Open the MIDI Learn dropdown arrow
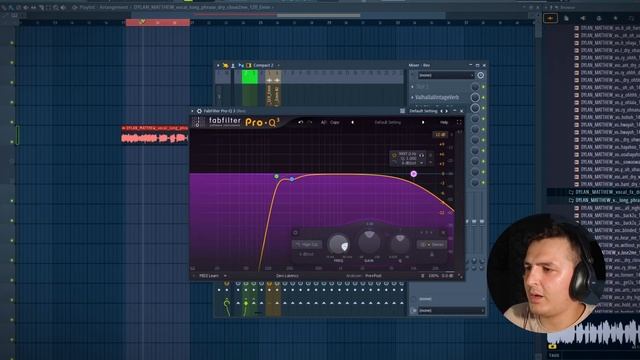The width and height of the screenshot is (640, 360). 225,276
